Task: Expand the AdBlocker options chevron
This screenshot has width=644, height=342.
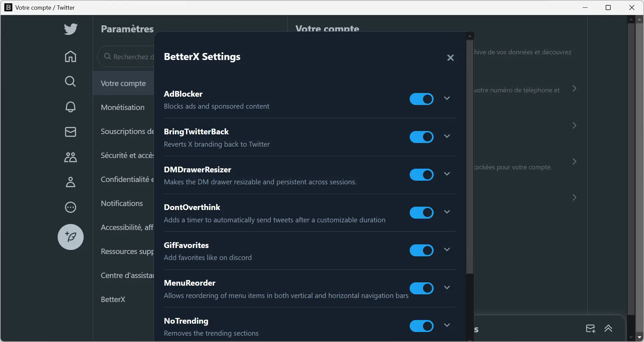Action: coord(447,98)
